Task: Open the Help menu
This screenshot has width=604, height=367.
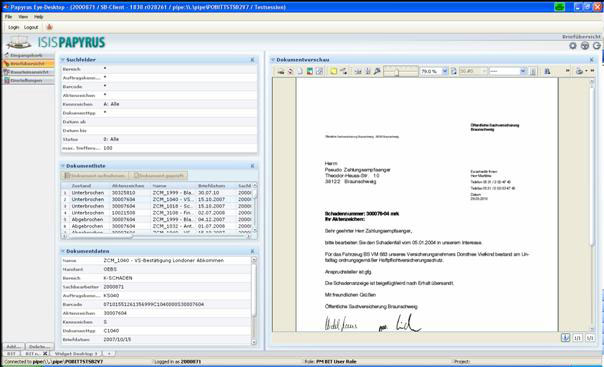Action: tap(39, 17)
